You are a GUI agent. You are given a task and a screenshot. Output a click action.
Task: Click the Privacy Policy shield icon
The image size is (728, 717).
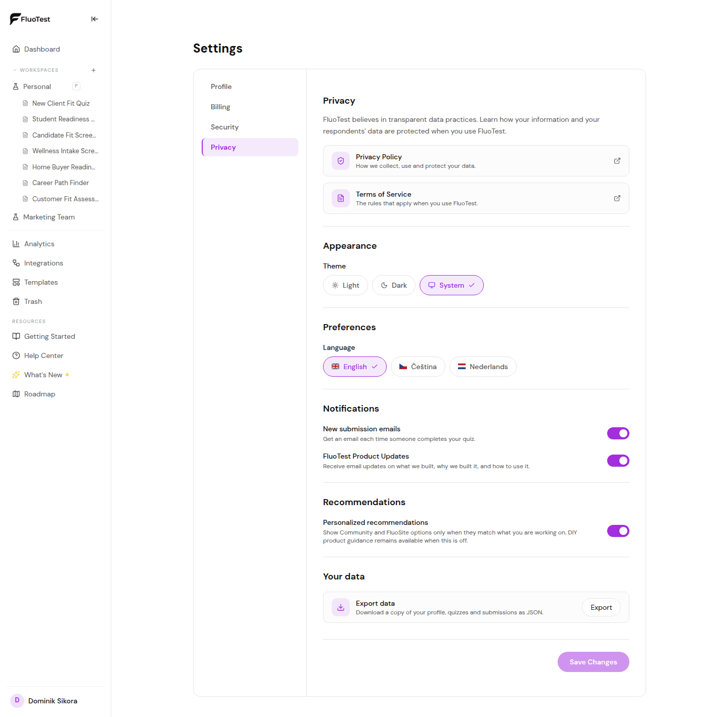pyautogui.click(x=341, y=161)
